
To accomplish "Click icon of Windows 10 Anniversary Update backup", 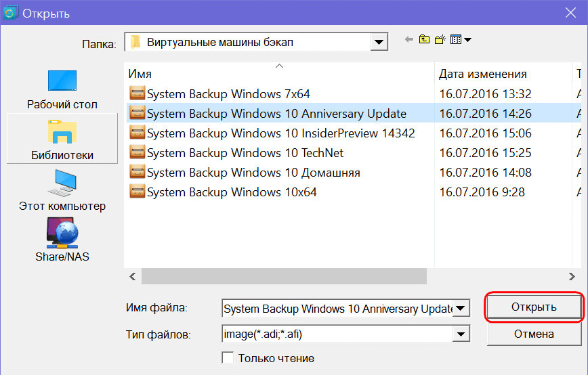I will coord(138,113).
